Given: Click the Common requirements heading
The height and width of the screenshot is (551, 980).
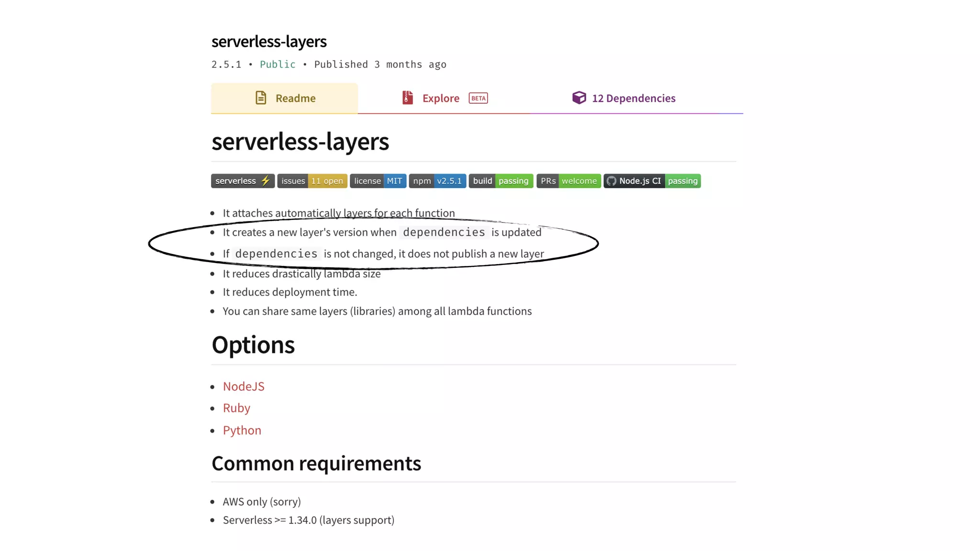Looking at the screenshot, I should (x=316, y=463).
